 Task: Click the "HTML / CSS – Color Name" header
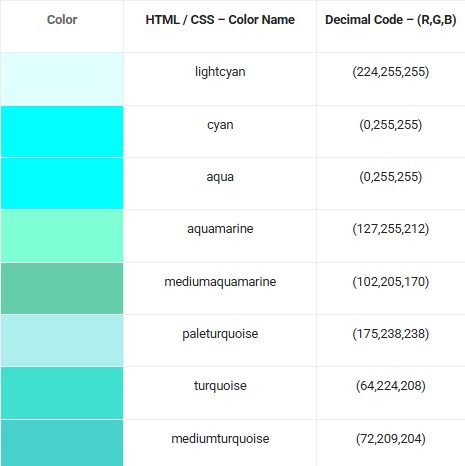pyautogui.click(x=220, y=20)
